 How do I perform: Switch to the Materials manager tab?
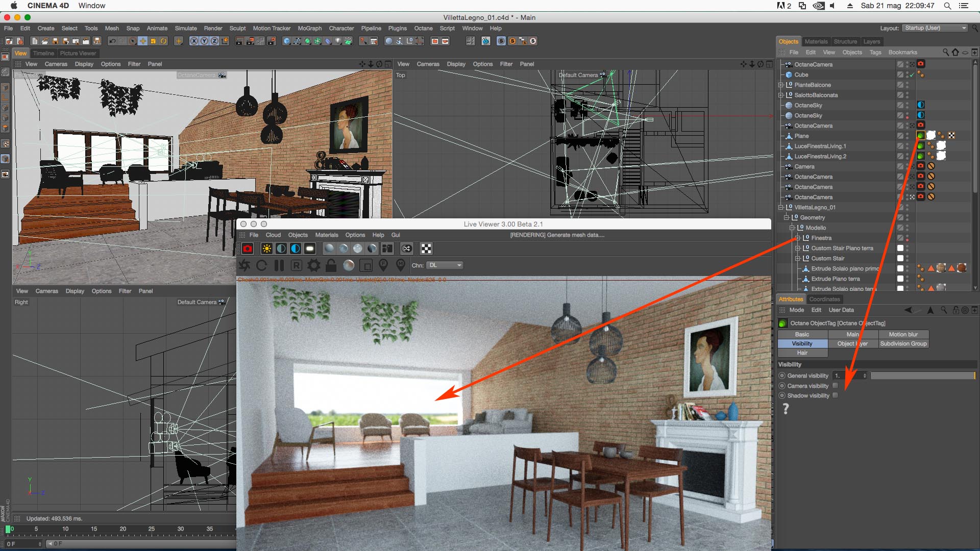coord(816,42)
